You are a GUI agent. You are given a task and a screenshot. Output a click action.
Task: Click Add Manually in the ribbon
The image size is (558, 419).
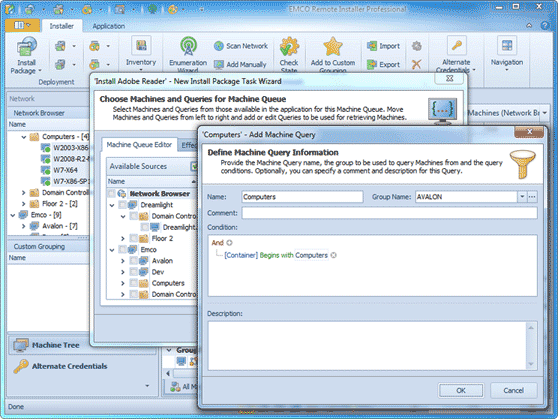coord(240,64)
